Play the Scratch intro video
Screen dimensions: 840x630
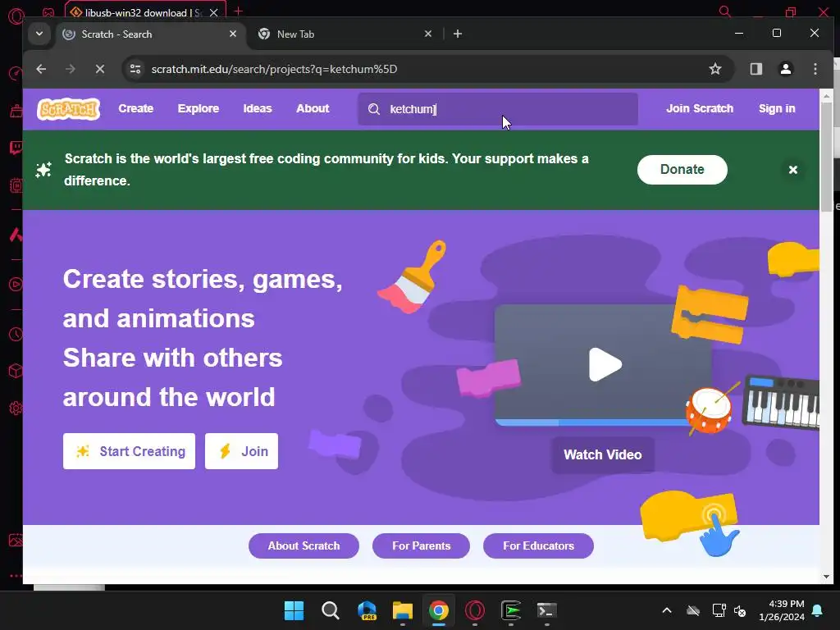tap(605, 364)
